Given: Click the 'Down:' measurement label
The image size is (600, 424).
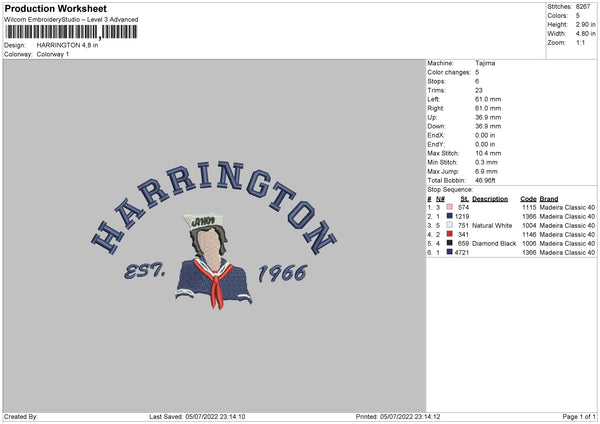Looking at the screenshot, I should 436,126.
